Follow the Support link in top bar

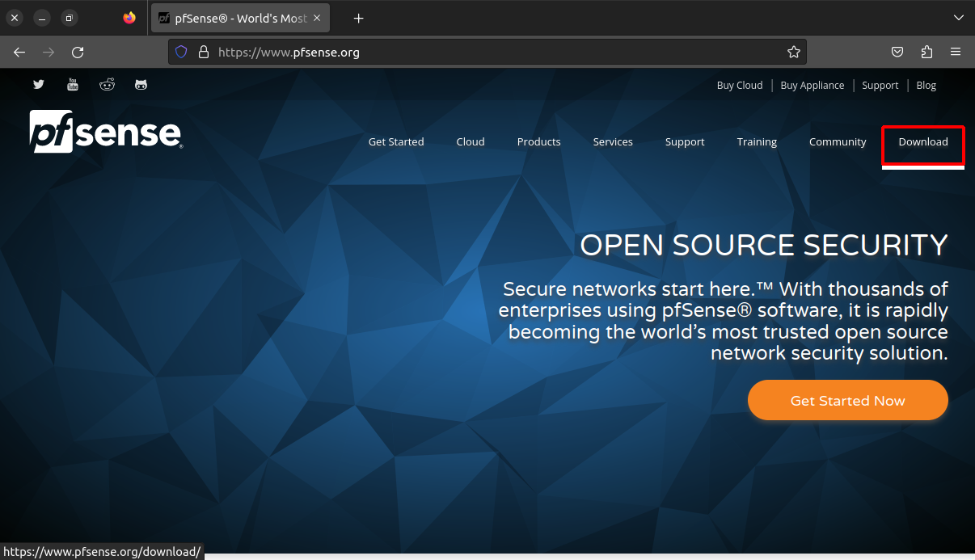click(x=880, y=85)
